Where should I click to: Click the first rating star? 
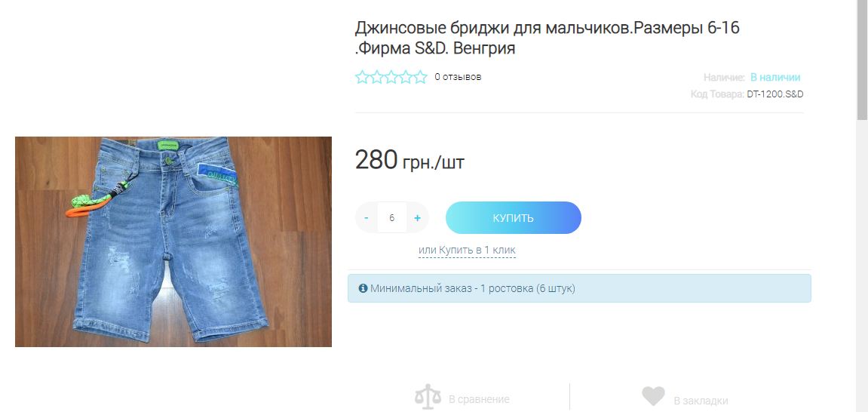click(362, 77)
